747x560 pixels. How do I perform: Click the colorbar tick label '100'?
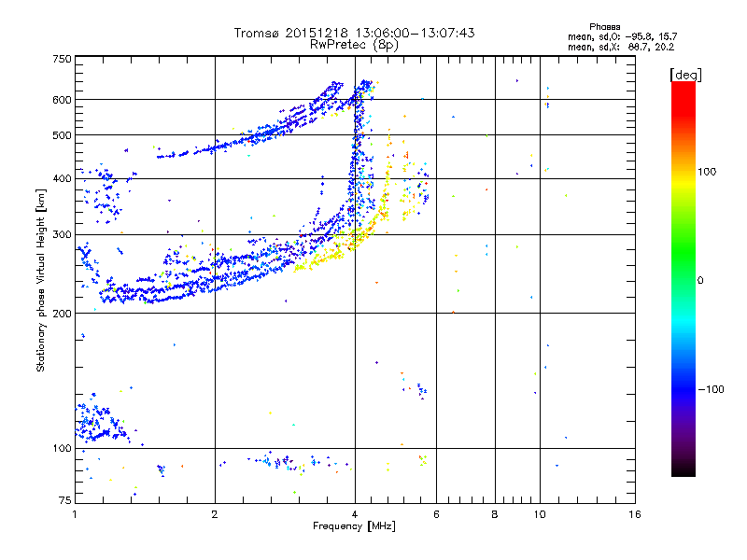(x=707, y=172)
